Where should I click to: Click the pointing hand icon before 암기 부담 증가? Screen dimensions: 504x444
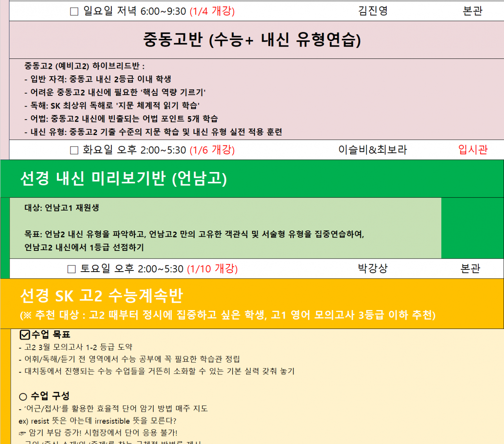[22, 433]
